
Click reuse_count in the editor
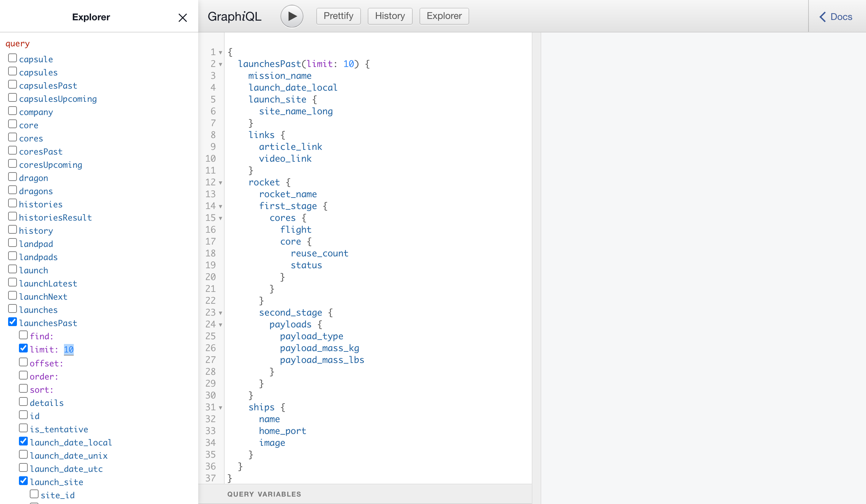pos(319,253)
